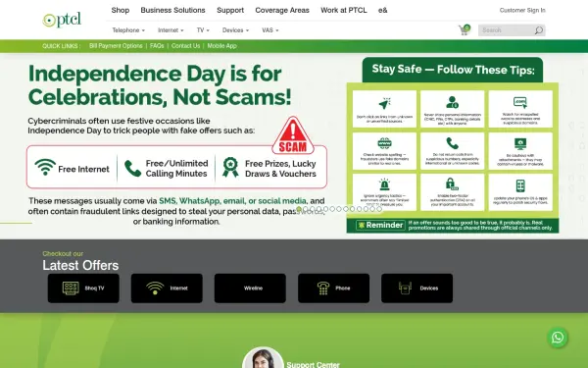Click the PTCL logo
588x368 pixels.
coord(62,20)
